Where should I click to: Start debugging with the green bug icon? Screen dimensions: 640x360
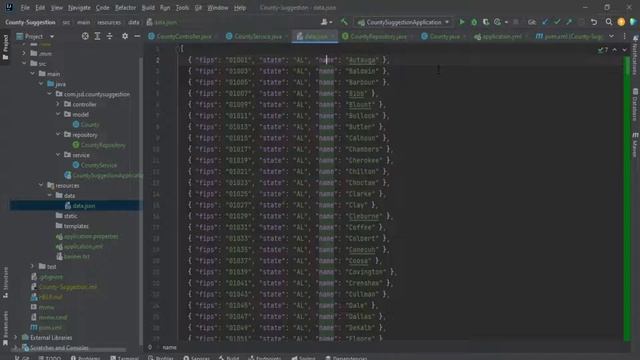pyautogui.click(x=474, y=22)
